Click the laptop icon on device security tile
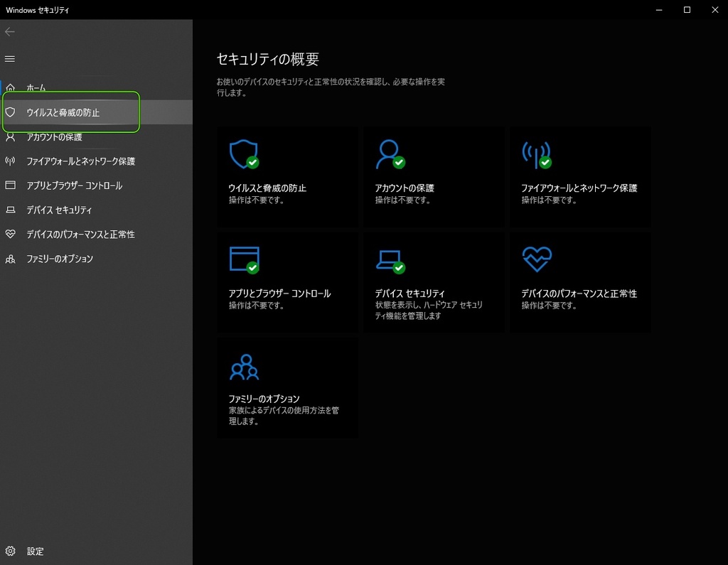 point(389,259)
